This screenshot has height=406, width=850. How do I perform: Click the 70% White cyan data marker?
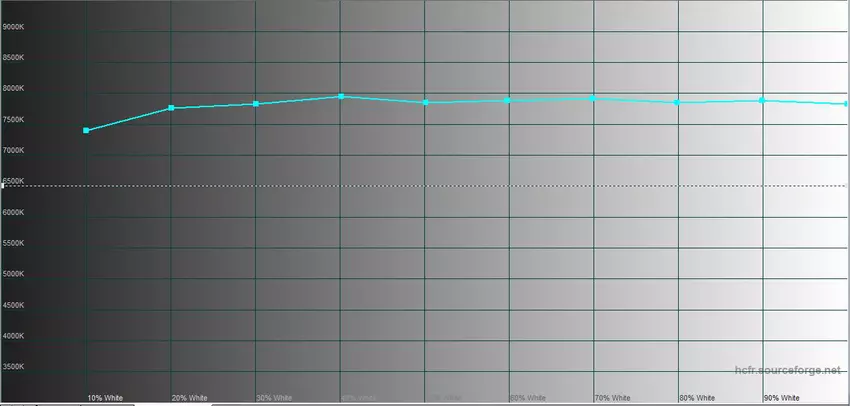[593, 98]
